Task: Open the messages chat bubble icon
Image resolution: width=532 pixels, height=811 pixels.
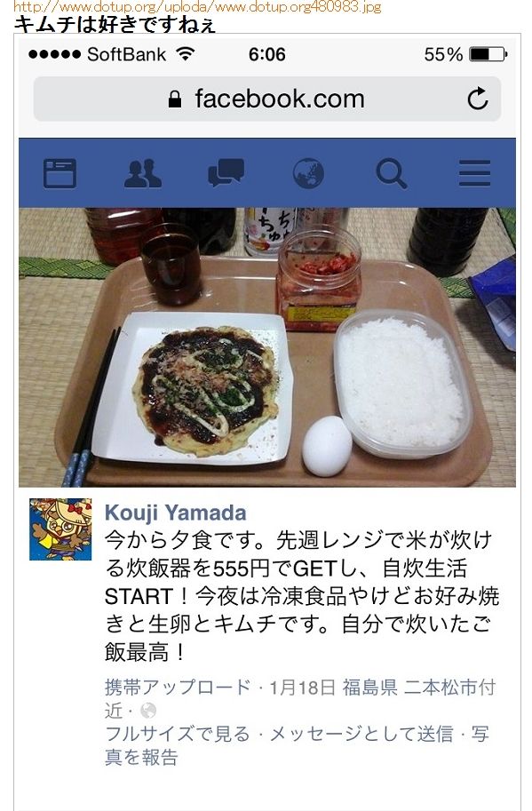Action: (226, 173)
